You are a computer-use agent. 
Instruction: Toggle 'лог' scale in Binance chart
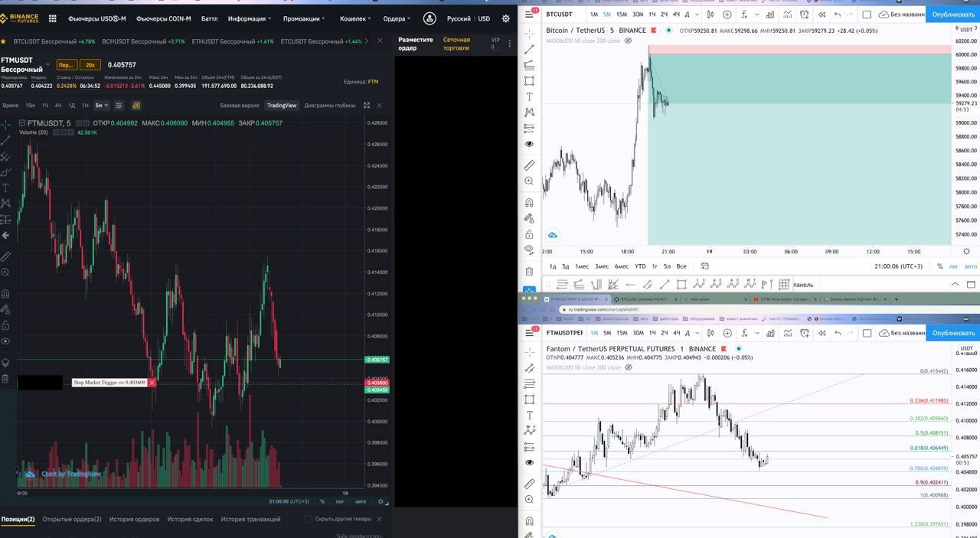(339, 502)
